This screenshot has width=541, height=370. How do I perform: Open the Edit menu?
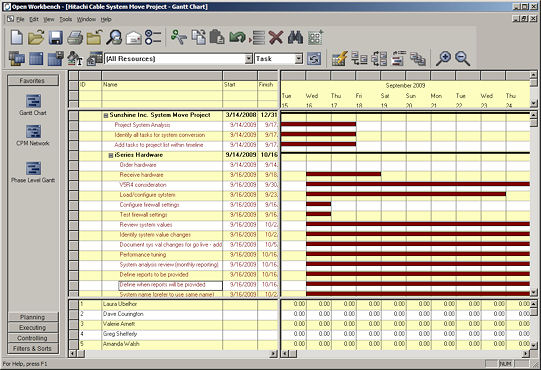pos(34,19)
